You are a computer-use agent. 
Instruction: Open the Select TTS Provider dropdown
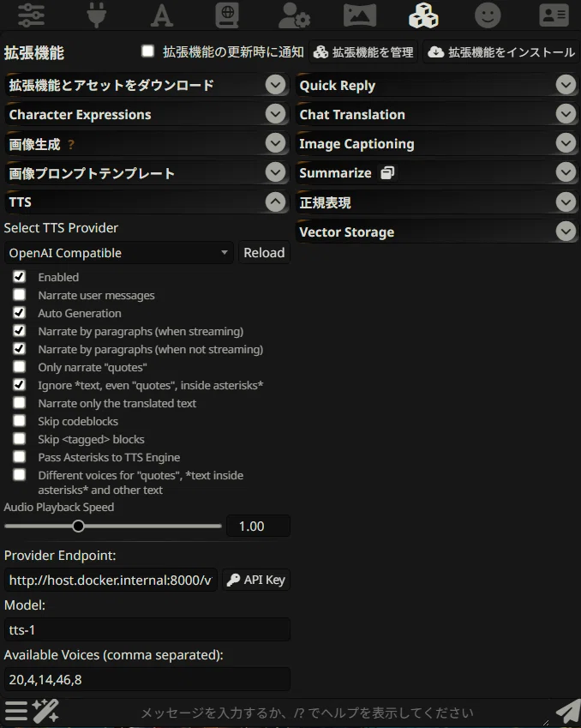(119, 253)
